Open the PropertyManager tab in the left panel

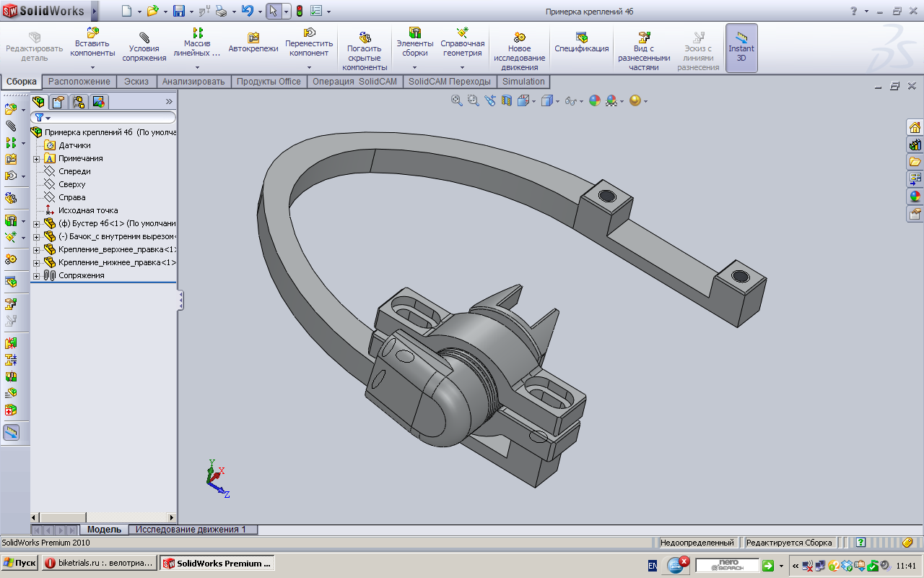click(59, 102)
